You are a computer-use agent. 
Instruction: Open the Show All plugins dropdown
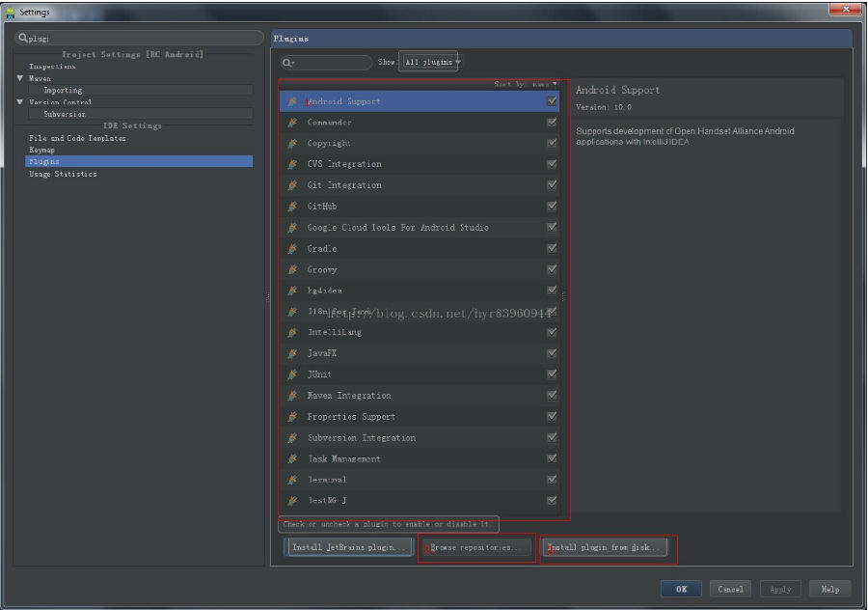[431, 62]
